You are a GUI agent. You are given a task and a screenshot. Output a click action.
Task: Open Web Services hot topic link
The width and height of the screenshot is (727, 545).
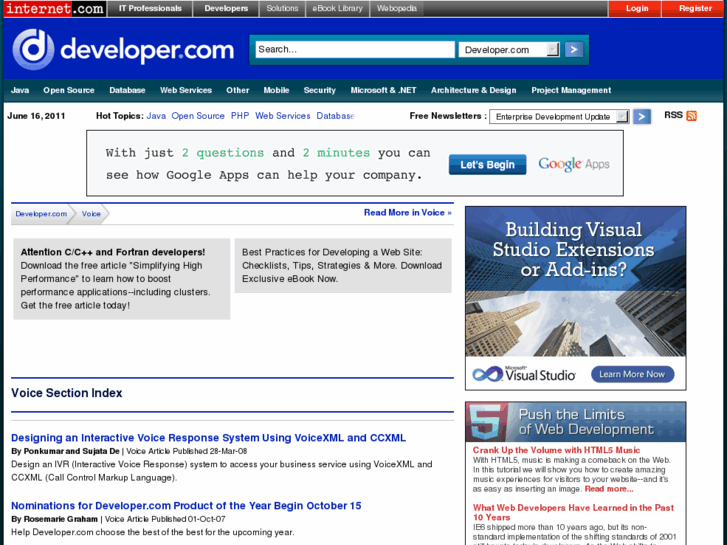click(282, 116)
